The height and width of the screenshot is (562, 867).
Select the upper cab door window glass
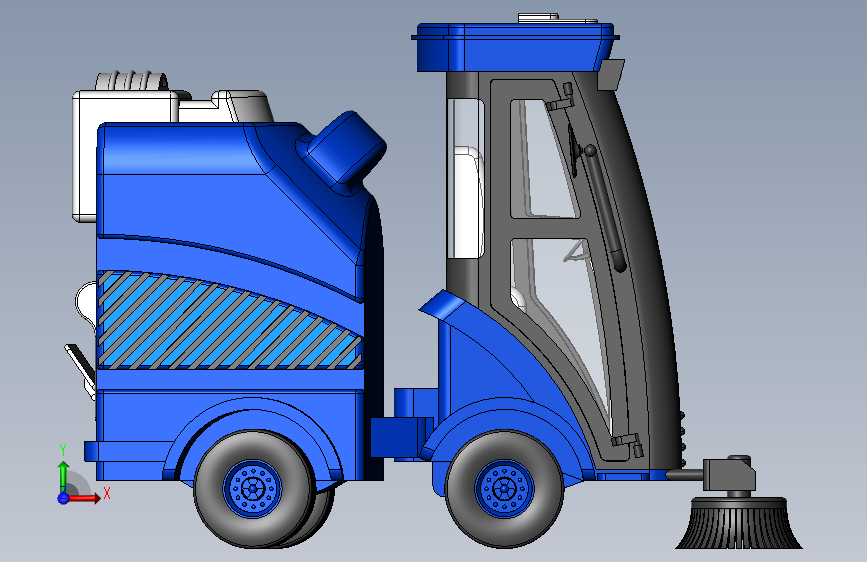[x=543, y=159]
